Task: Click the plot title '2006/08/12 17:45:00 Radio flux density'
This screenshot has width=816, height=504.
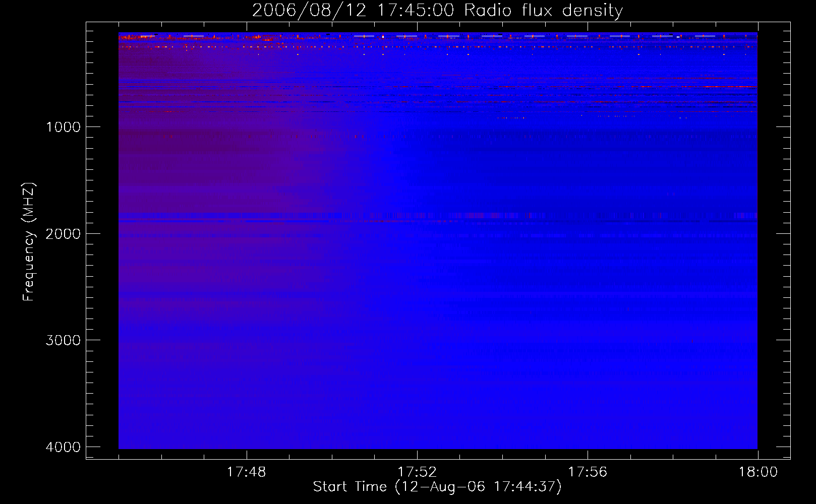Action: [437, 10]
